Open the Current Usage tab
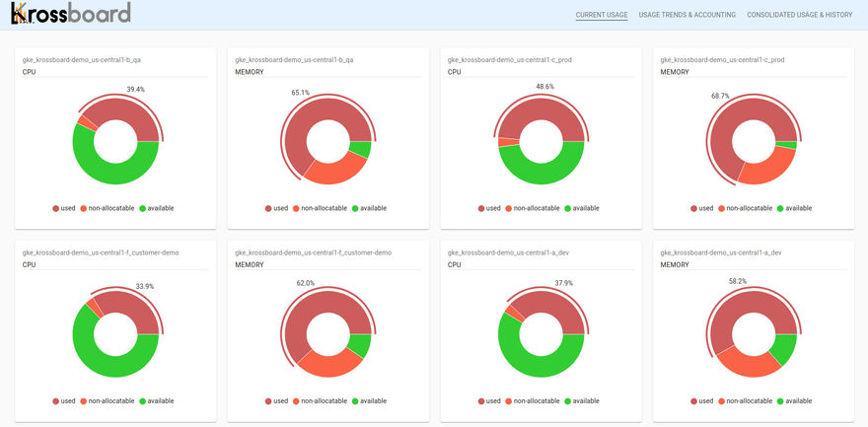Screen dimensions: 868x427 pos(601,15)
